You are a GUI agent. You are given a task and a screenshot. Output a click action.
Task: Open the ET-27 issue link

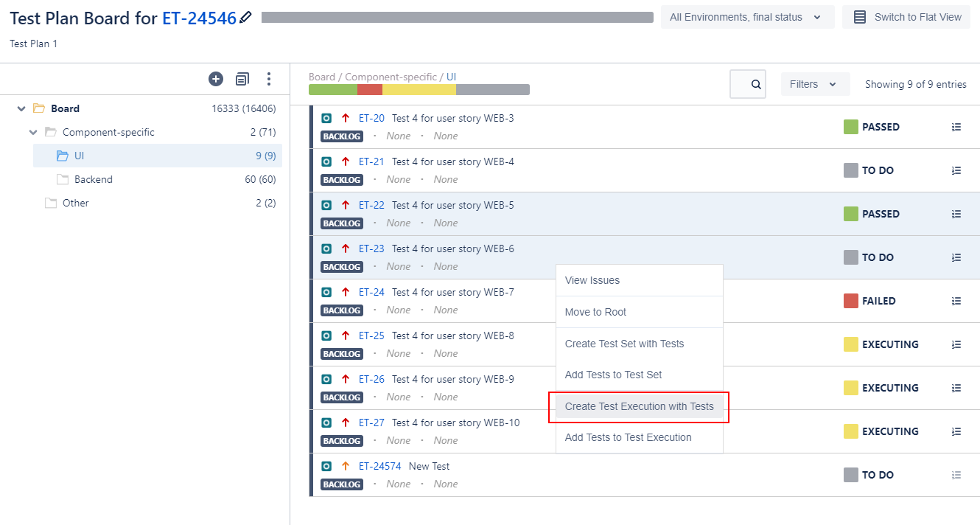click(371, 423)
